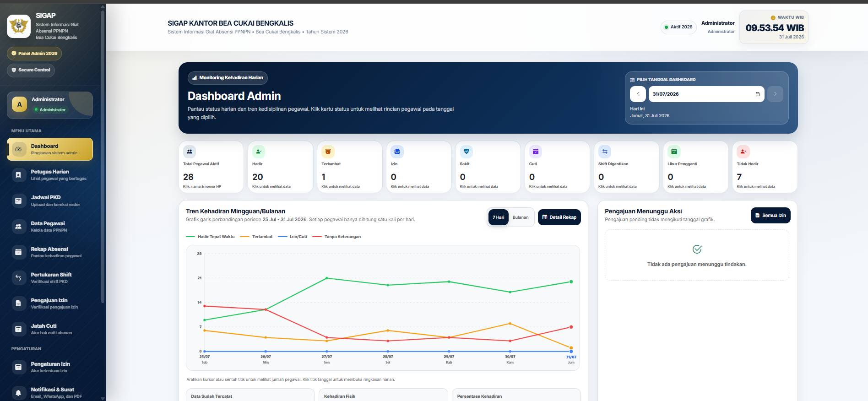Click the 31/07 date label on chart
The image size is (868, 401).
pyautogui.click(x=571, y=357)
